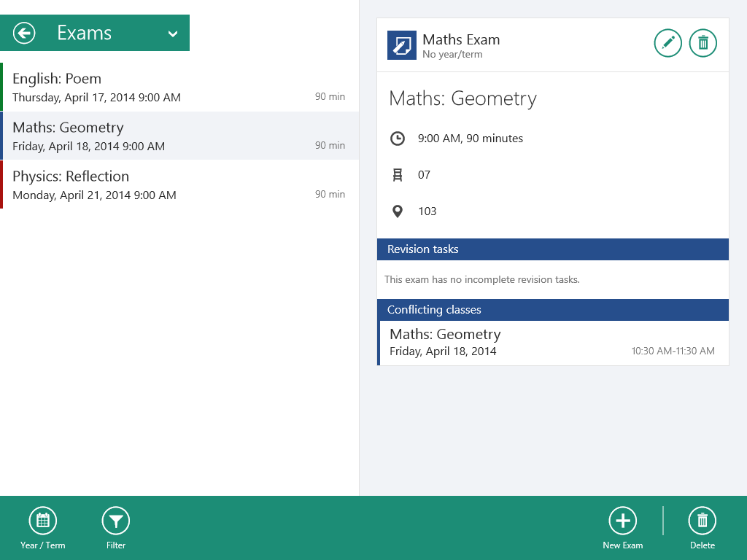Select the Maths: Geometry exam in list

click(179, 136)
